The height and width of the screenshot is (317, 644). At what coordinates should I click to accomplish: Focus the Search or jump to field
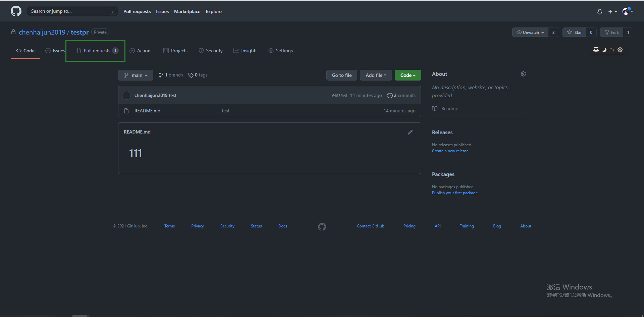pyautogui.click(x=72, y=11)
